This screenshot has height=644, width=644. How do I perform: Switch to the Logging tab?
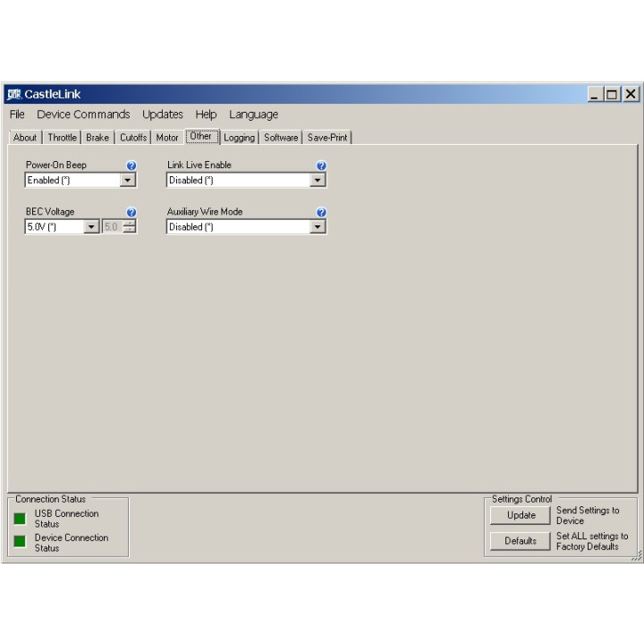pyautogui.click(x=239, y=138)
